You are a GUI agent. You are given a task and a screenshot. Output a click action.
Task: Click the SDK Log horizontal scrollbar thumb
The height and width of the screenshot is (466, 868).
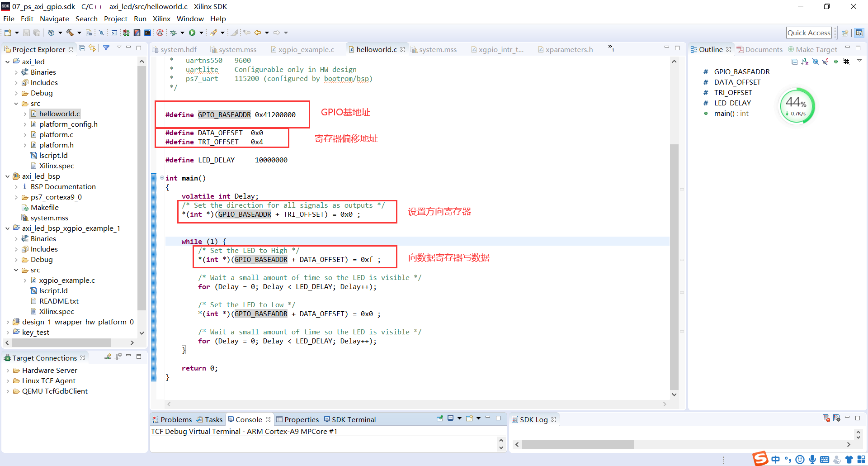577,444
